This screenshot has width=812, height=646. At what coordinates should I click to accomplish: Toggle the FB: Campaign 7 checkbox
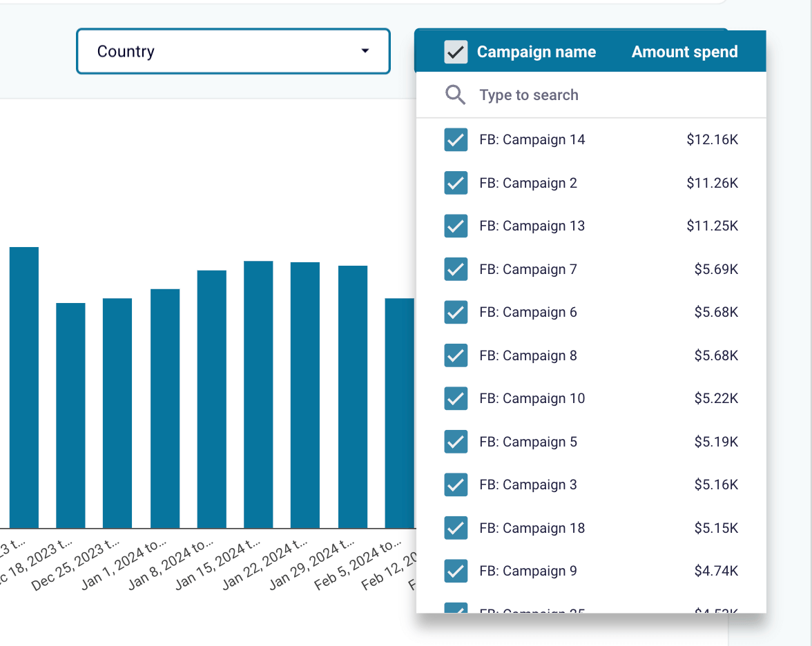point(456,269)
